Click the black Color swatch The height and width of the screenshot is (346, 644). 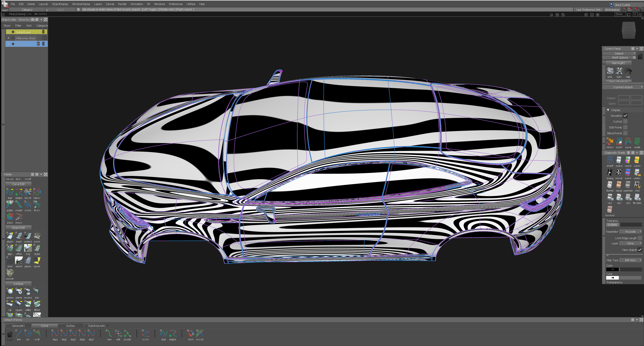click(x=612, y=269)
